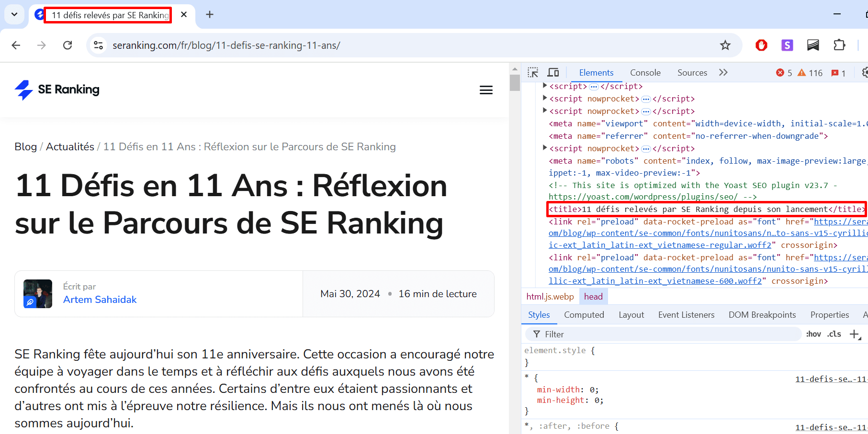Select the title element in DOM tree

pyautogui.click(x=707, y=209)
